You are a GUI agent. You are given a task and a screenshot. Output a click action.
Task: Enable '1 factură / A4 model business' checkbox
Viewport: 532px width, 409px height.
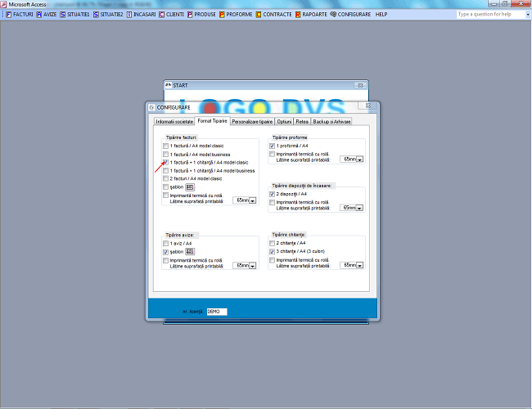pos(166,154)
